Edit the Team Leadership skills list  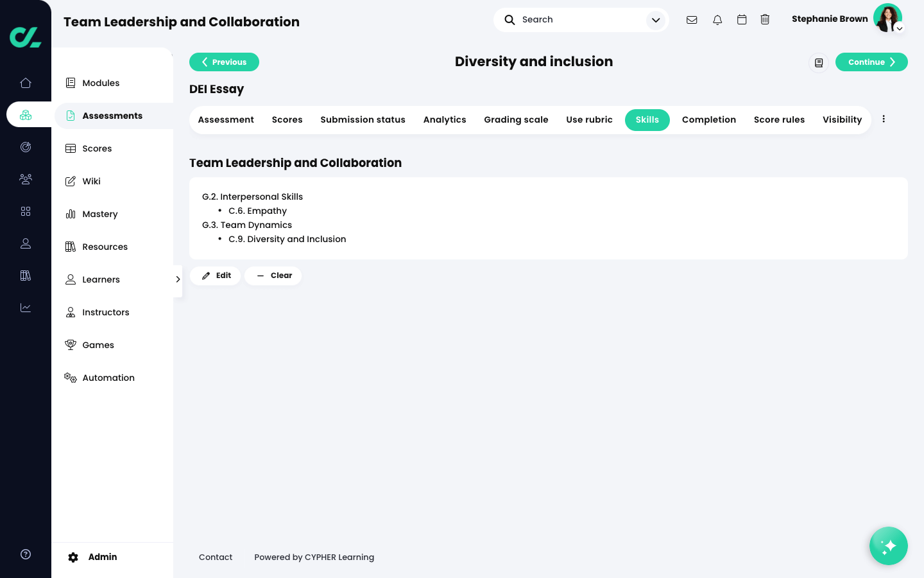215,276
